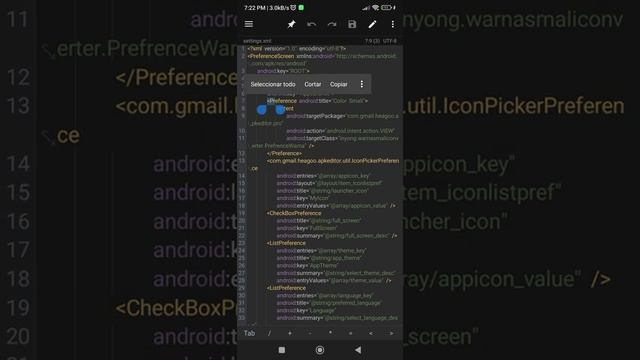Tap the UTF-8 encoding indicator
The height and width of the screenshot is (360, 640).
tap(390, 41)
